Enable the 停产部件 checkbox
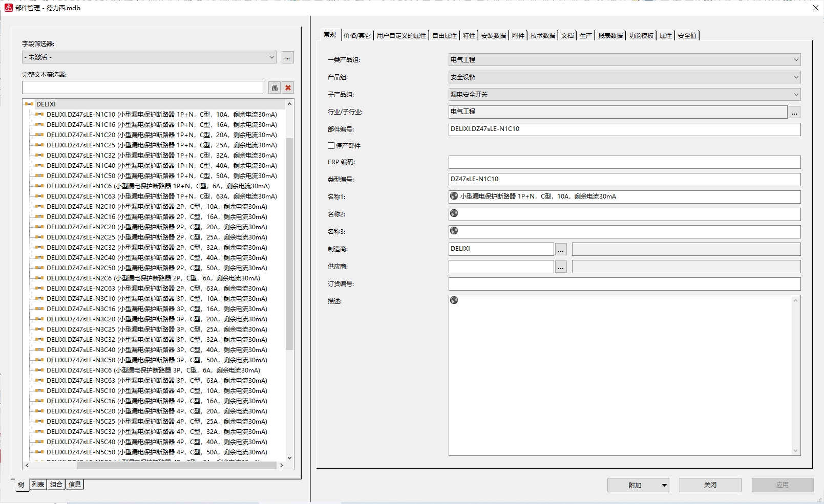The height and width of the screenshot is (504, 824). coord(331,146)
